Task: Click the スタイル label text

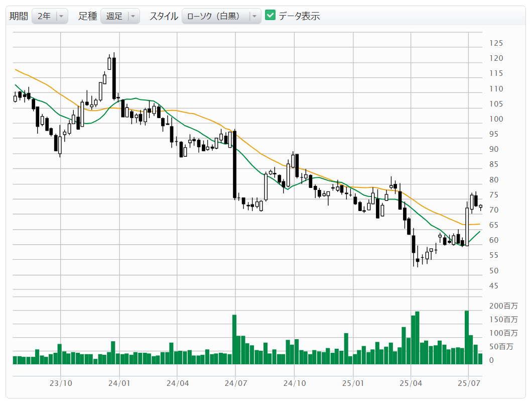Action: 164,16
